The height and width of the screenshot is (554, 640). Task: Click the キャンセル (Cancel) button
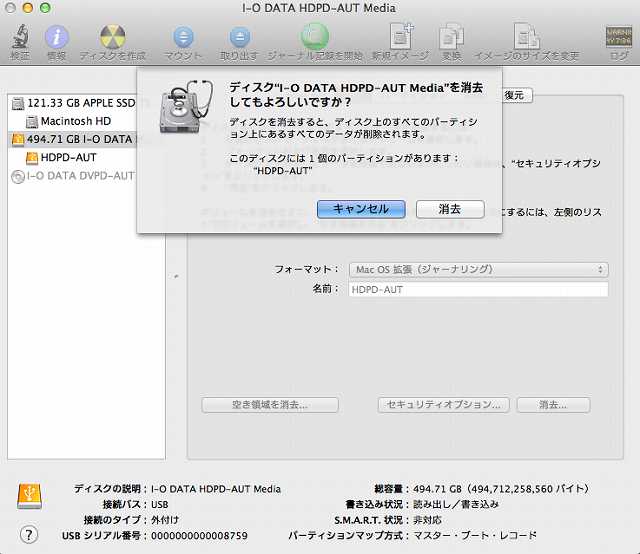click(361, 209)
